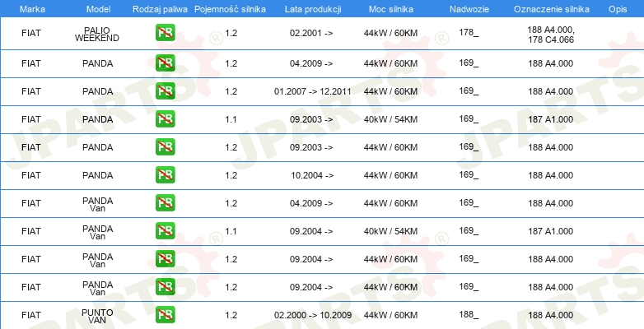Click the petrol fuel icon for PALIO WEEKEND

[165, 32]
